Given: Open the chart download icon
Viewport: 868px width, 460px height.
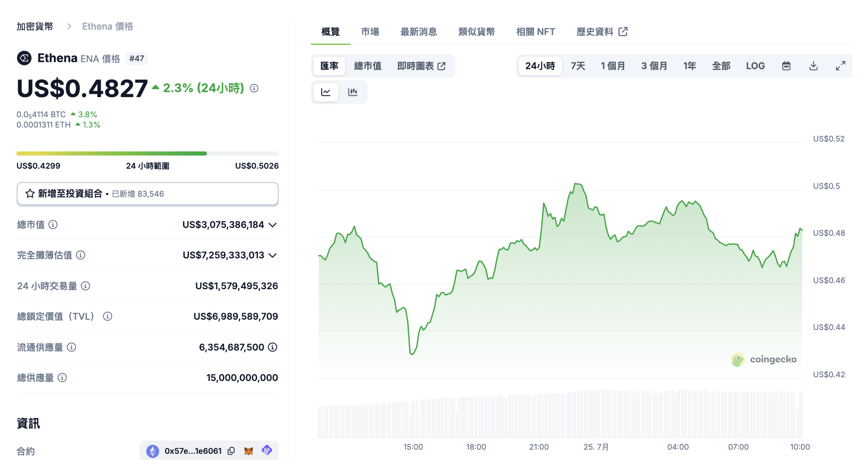Looking at the screenshot, I should 813,65.
